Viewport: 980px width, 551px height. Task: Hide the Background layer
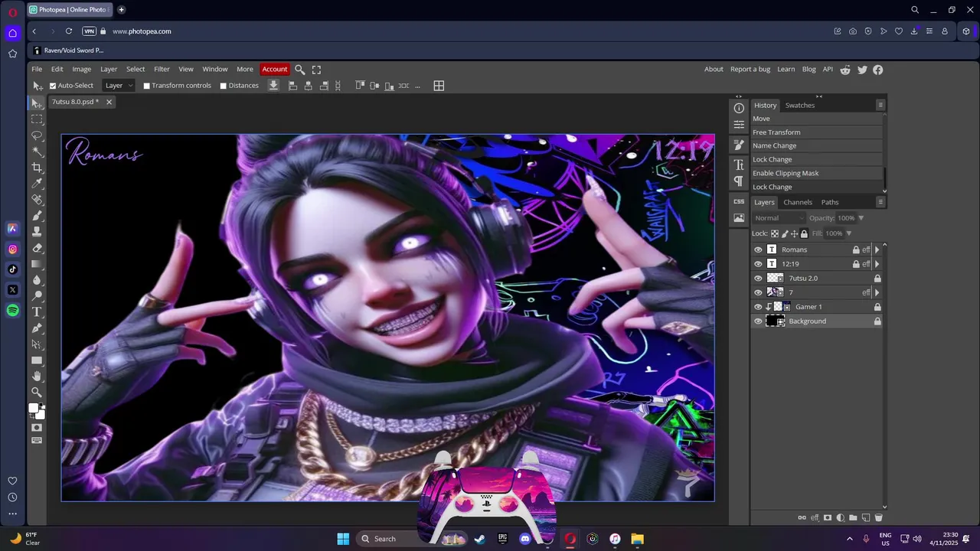point(758,321)
